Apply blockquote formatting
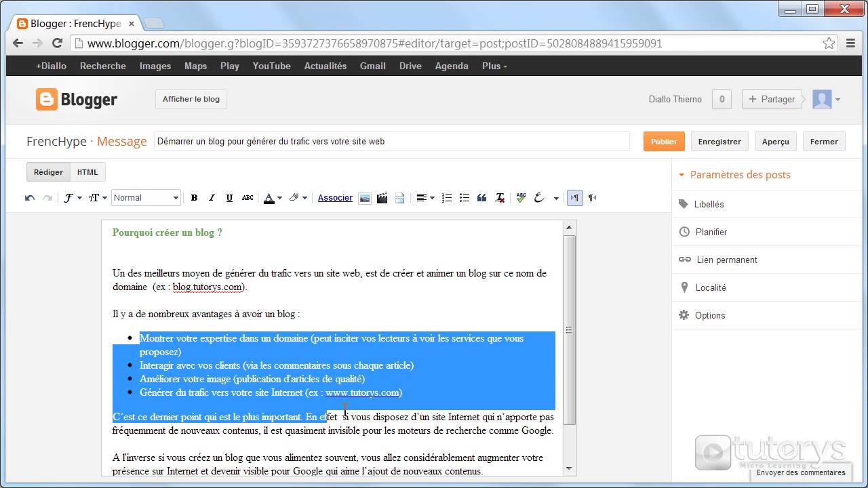868x488 pixels. tap(482, 198)
